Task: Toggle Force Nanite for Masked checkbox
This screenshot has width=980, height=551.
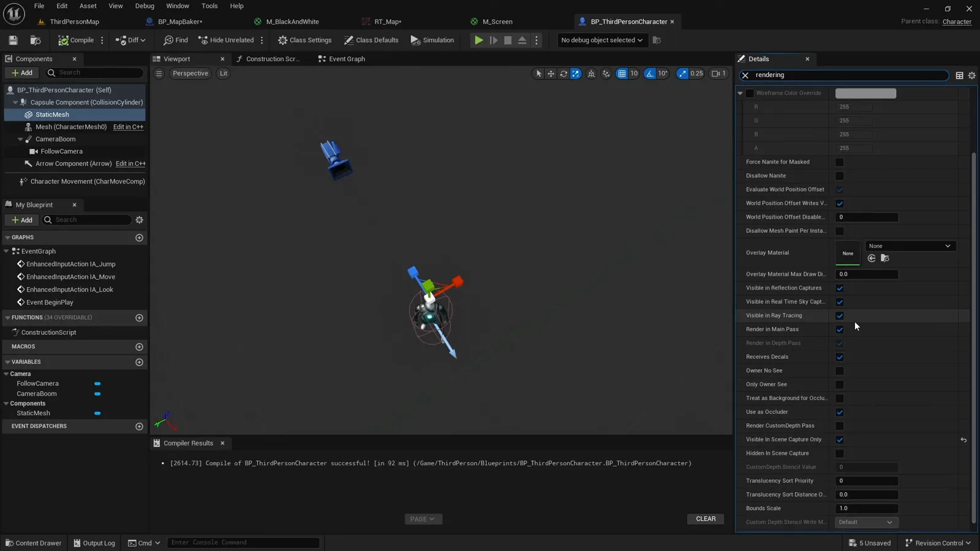Action: 839,162
